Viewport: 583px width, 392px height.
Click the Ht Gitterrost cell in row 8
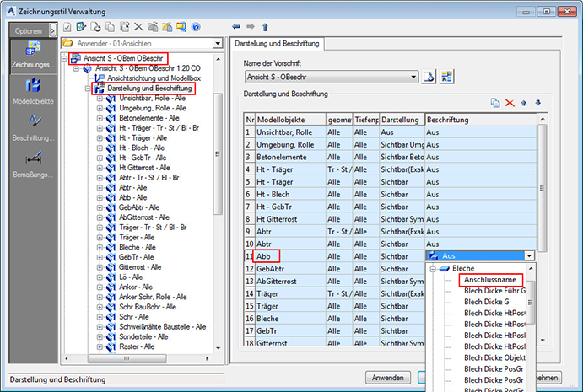(x=290, y=219)
